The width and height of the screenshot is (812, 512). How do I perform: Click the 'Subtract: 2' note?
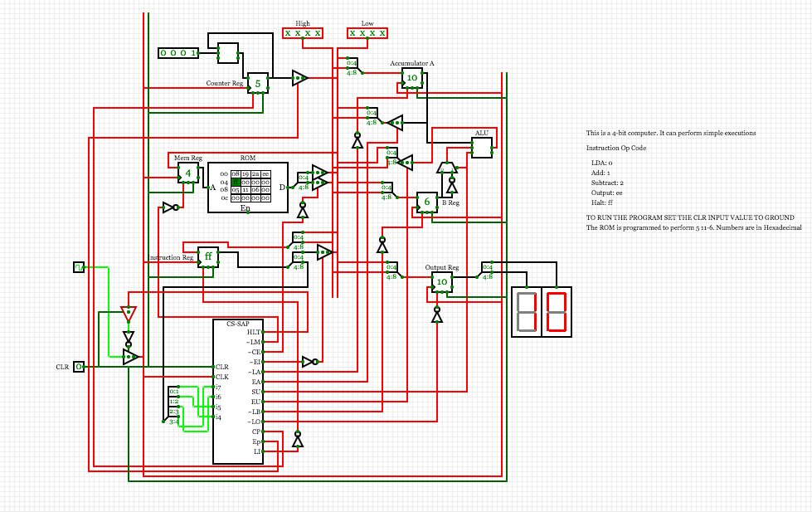click(607, 183)
